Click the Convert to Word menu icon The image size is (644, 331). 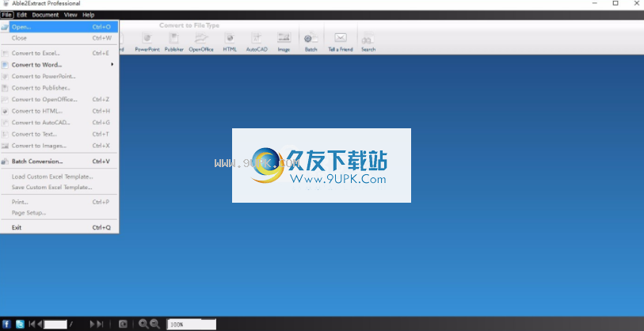coord(5,65)
